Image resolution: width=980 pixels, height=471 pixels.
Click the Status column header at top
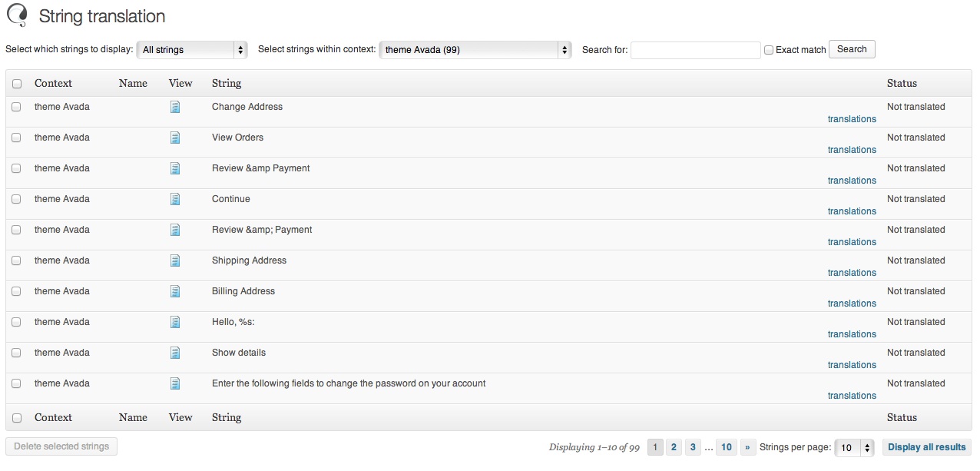(902, 83)
